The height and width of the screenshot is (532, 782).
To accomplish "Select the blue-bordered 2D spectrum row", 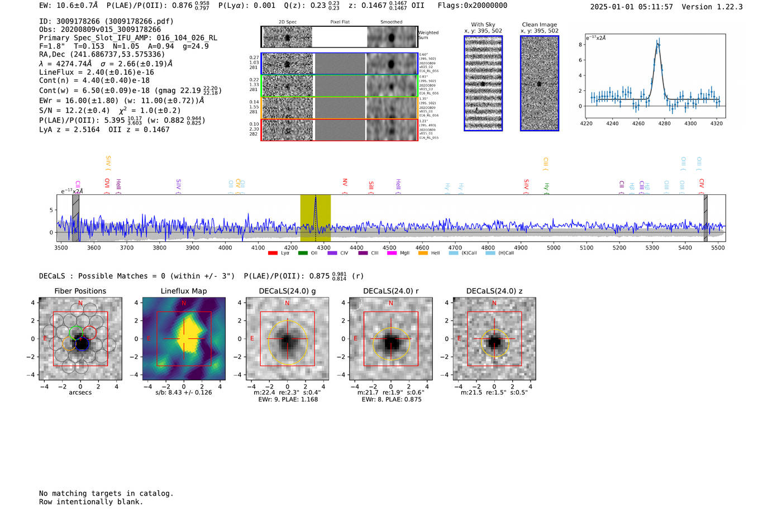I will click(x=340, y=64).
